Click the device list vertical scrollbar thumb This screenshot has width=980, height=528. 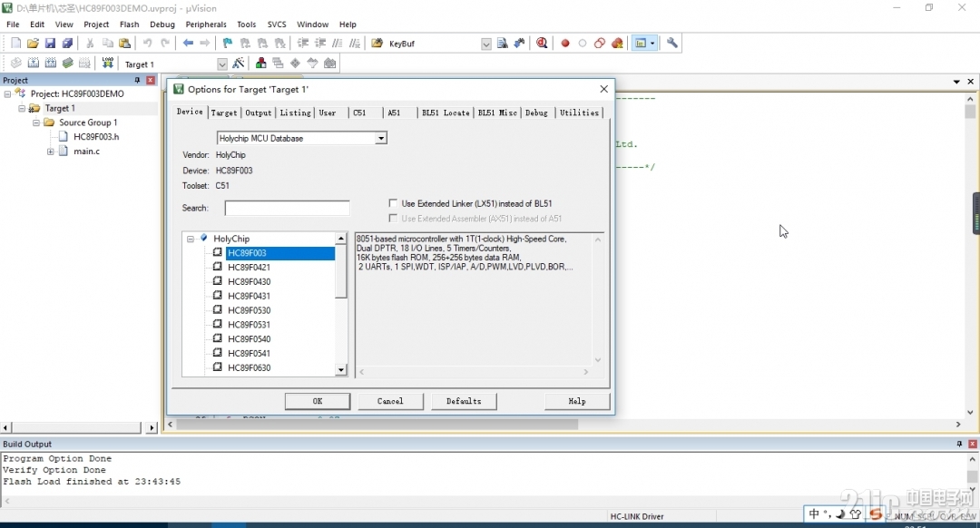(x=340, y=271)
